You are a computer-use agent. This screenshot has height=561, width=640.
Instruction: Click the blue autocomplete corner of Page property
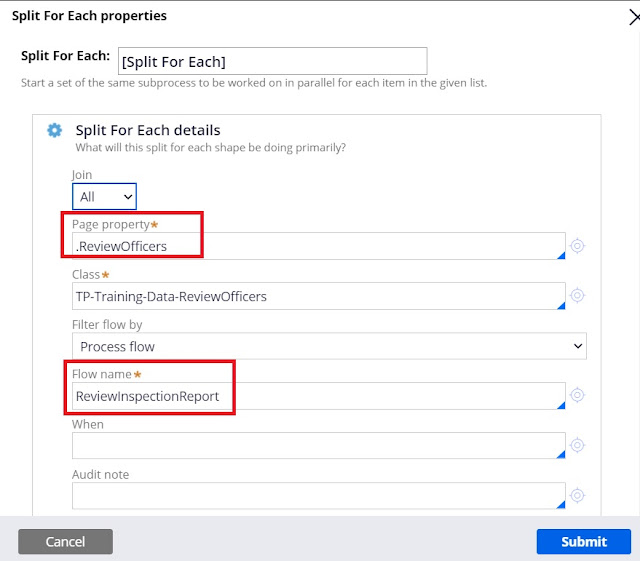(560, 254)
